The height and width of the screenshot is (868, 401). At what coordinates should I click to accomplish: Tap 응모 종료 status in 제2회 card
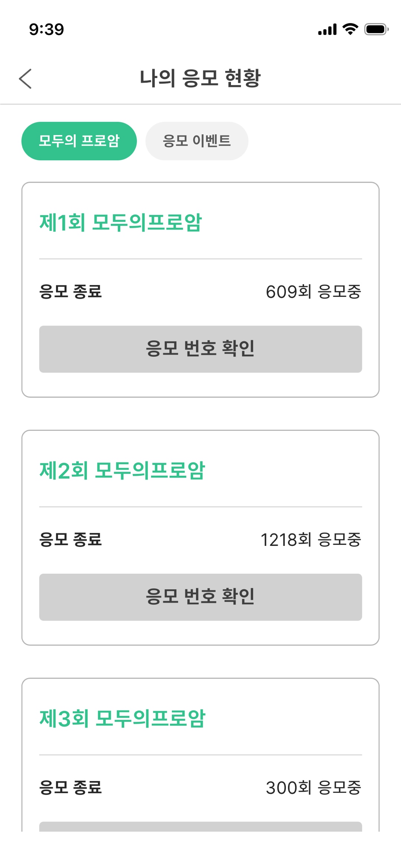71,539
